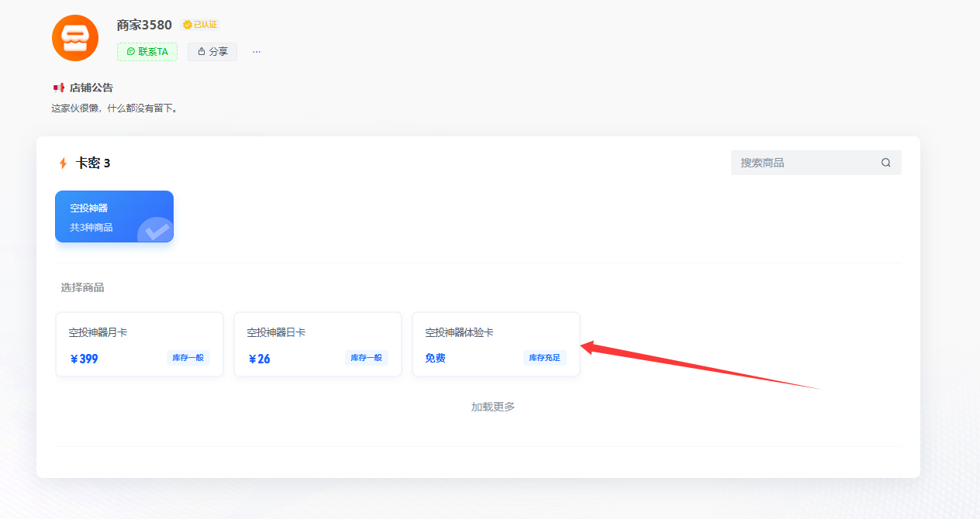Select the 空投神器体验卡 product card
980x519 pixels.
tap(496, 344)
